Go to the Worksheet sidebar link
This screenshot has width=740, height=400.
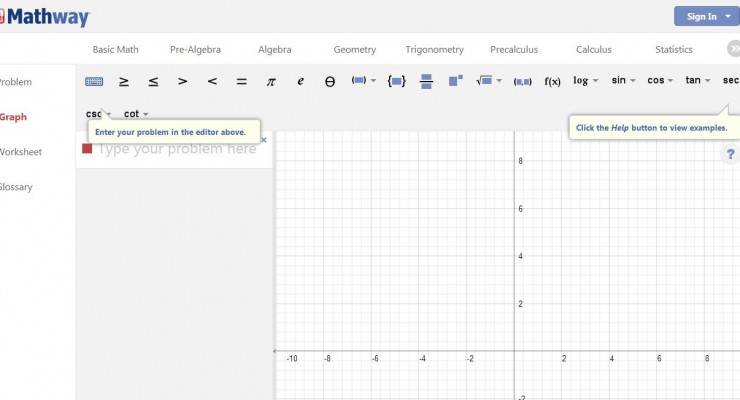pos(20,152)
